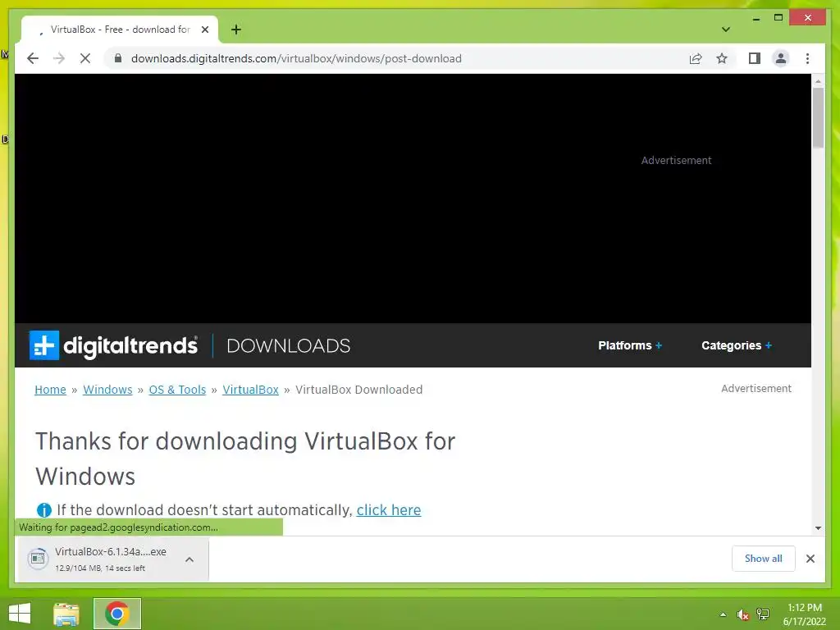Open File Explorer from taskbar
Image resolution: width=840 pixels, height=630 pixels.
(x=66, y=614)
